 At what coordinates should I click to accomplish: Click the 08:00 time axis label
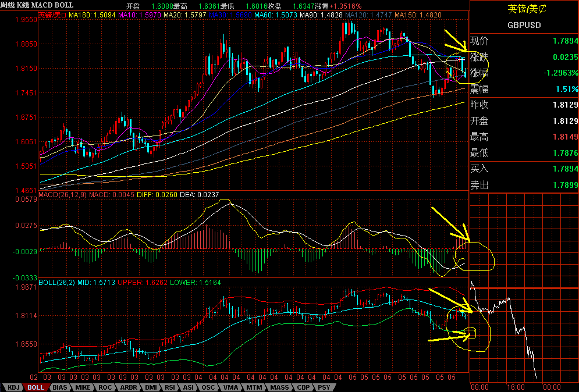point(479,387)
